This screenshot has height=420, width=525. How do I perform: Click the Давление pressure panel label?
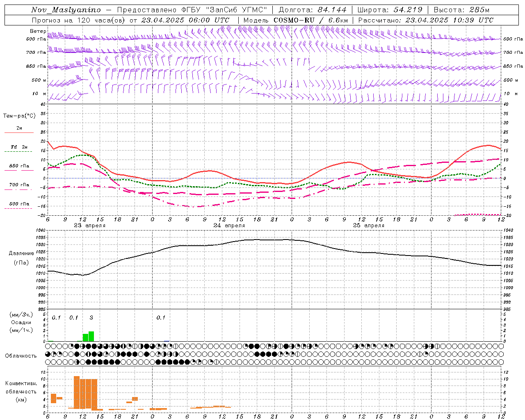pos(21,253)
